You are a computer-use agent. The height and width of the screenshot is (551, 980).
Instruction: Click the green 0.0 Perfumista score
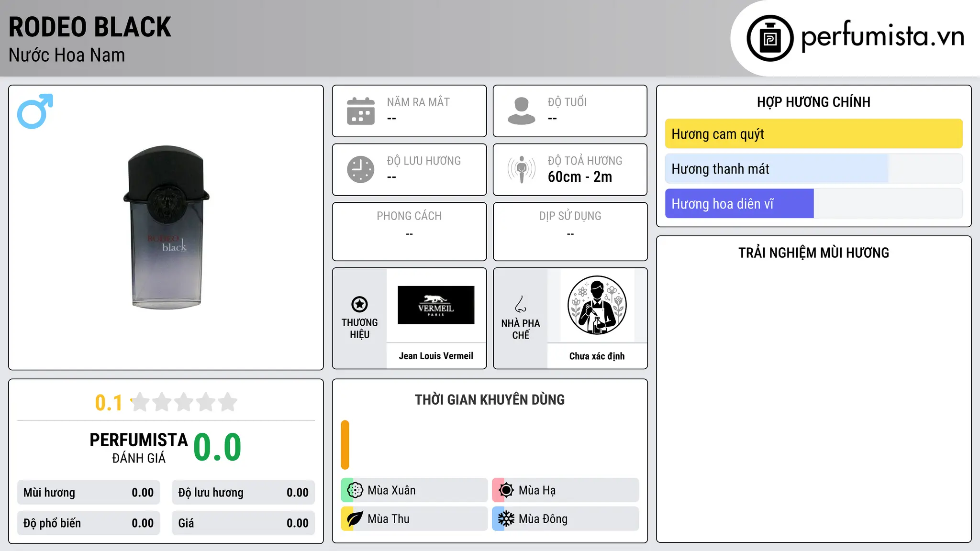(x=218, y=447)
